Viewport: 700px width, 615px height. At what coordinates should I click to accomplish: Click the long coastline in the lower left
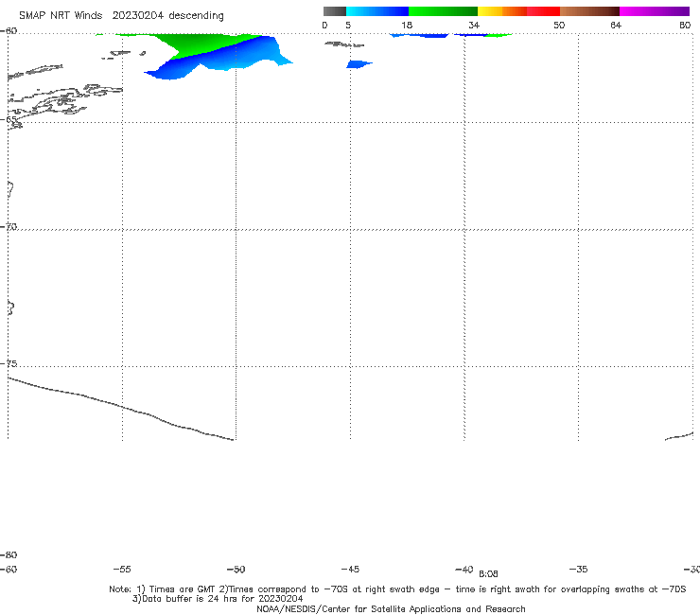coord(120,408)
